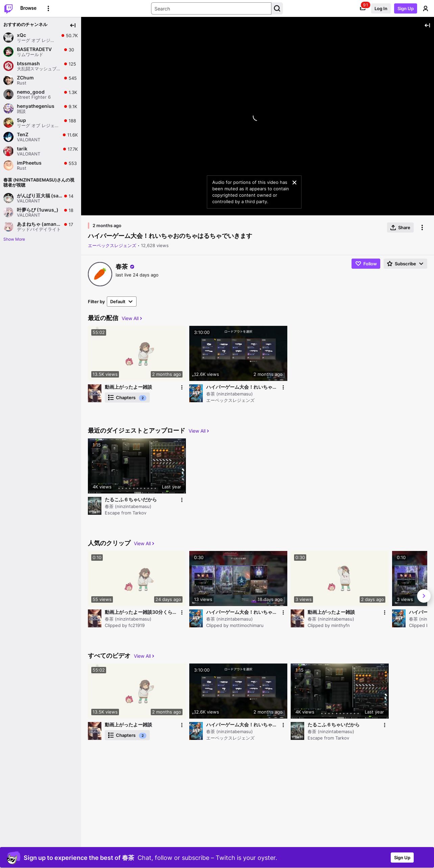Click the top-bar Sign Up button
The height and width of the screenshot is (868, 434).
pos(406,8)
